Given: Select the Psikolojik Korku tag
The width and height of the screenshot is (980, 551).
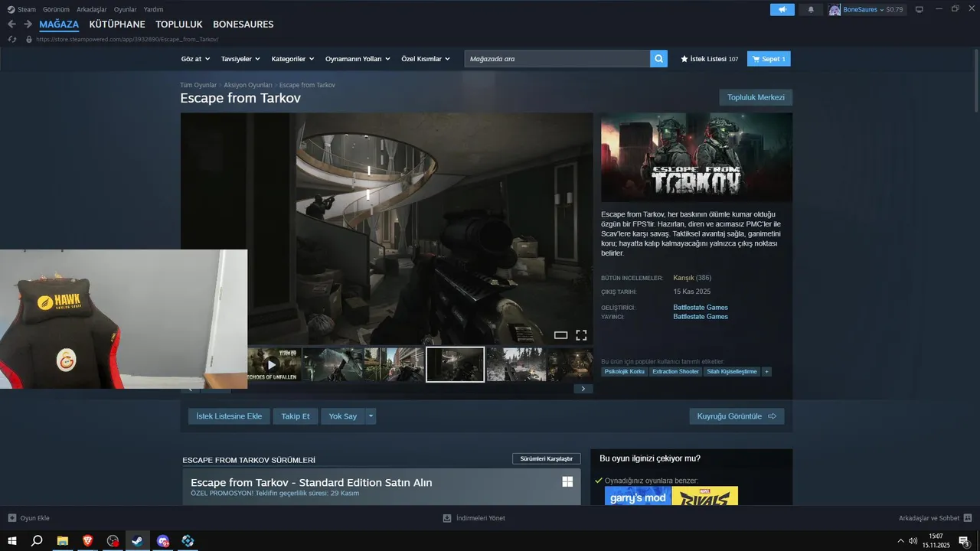Looking at the screenshot, I should click(x=625, y=372).
